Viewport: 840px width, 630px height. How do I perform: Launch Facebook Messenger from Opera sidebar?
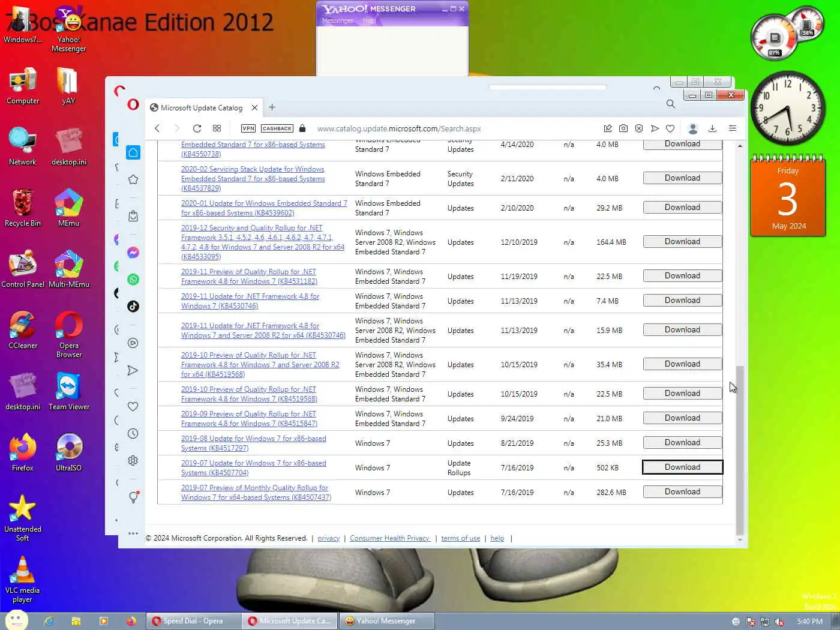pos(133,253)
